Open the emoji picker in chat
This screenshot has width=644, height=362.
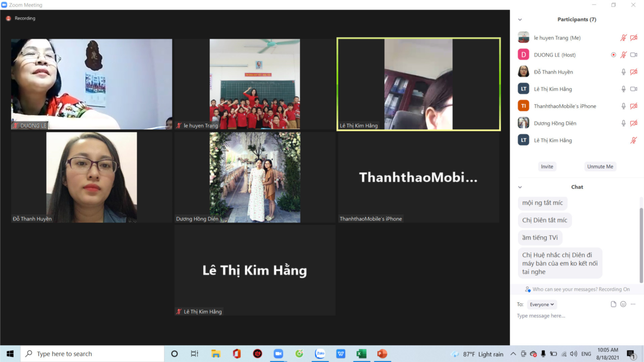[623, 304]
